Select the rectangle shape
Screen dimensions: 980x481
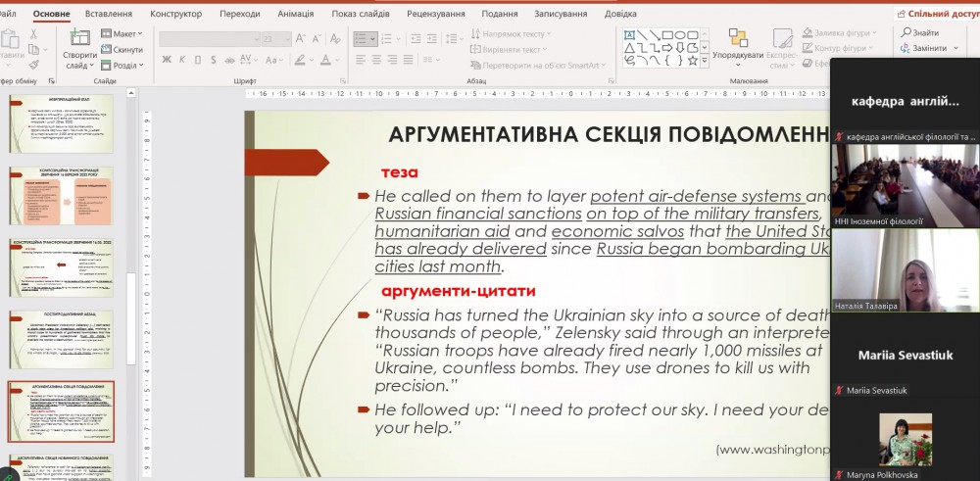pos(667,35)
